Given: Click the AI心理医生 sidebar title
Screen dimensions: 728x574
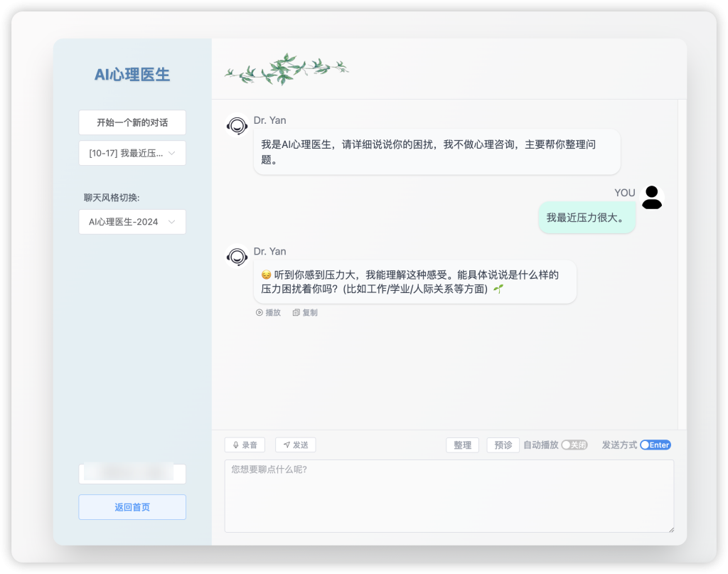Looking at the screenshot, I should [132, 75].
